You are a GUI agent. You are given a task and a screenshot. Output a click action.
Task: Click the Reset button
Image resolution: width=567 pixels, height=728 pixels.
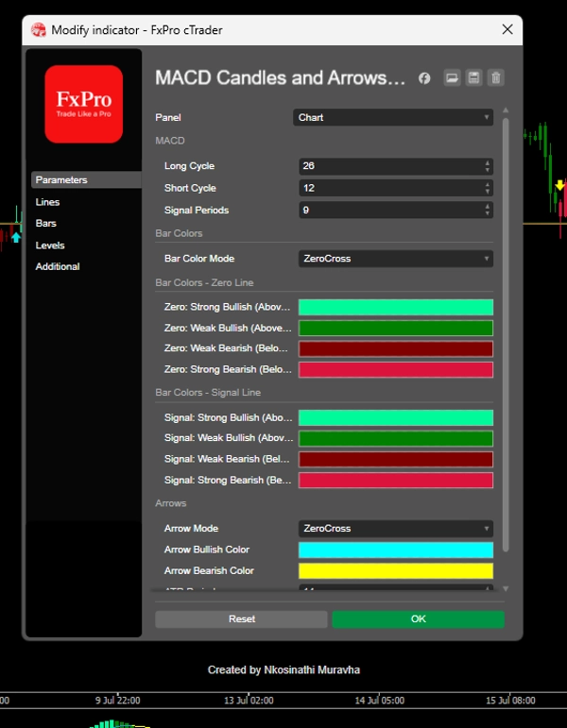(241, 618)
